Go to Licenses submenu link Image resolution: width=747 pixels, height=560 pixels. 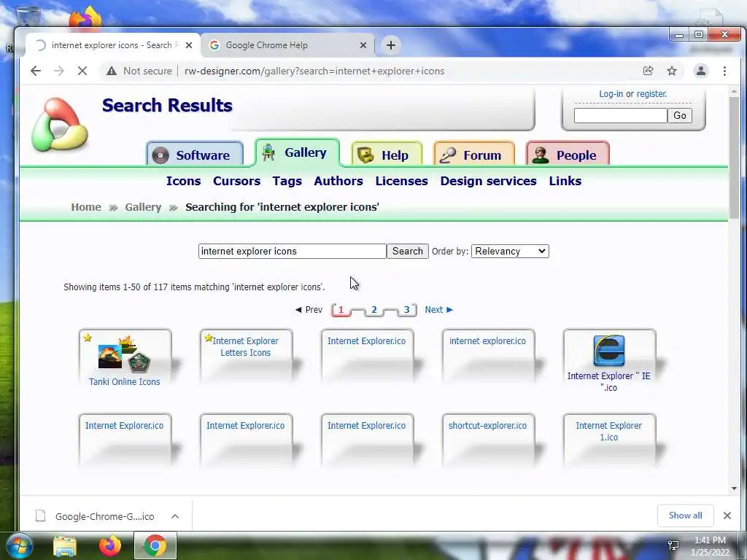pos(402,181)
